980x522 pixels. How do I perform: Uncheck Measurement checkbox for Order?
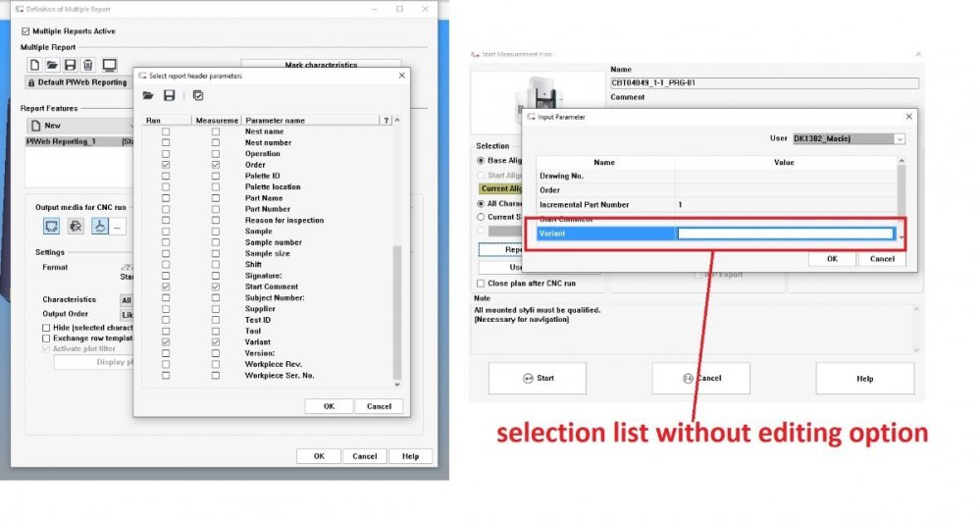[216, 165]
